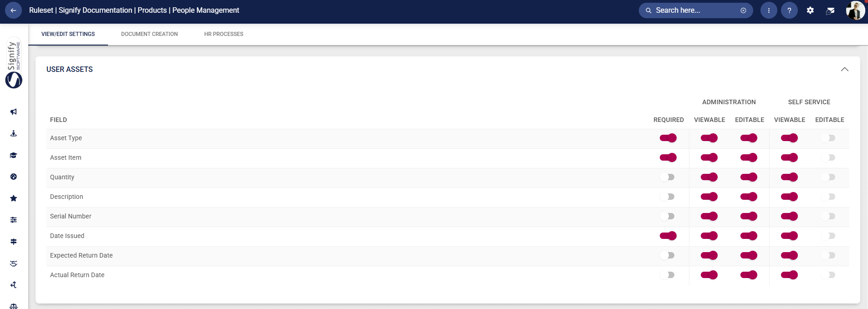Click the star icon in sidebar
The width and height of the screenshot is (868, 309).
click(x=14, y=198)
